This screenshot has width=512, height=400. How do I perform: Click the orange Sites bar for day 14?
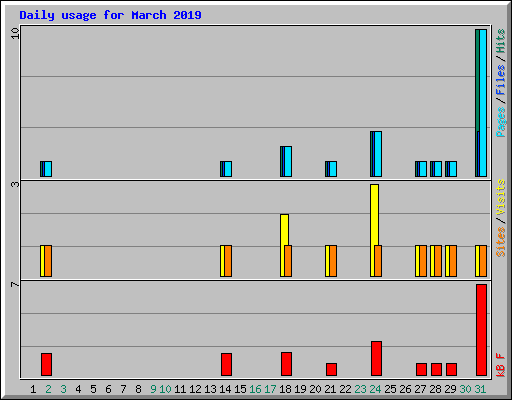pyautogui.click(x=228, y=261)
